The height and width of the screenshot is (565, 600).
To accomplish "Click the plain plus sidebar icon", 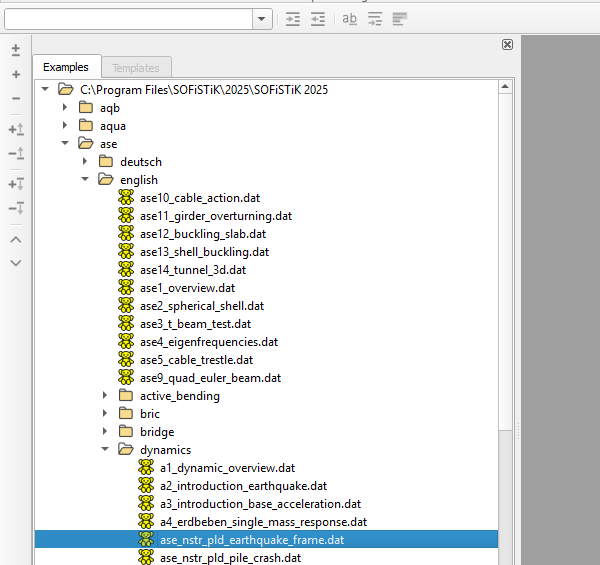I will point(16,74).
